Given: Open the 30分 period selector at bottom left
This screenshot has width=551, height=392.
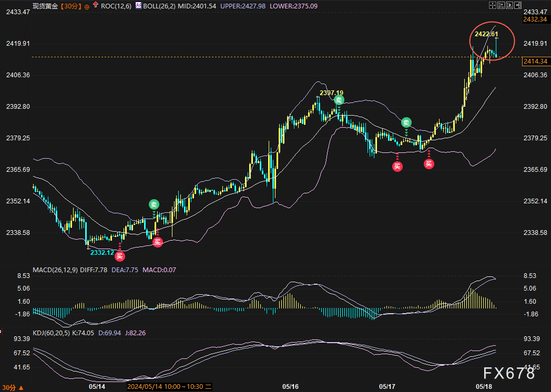Looking at the screenshot, I should pyautogui.click(x=11, y=387).
